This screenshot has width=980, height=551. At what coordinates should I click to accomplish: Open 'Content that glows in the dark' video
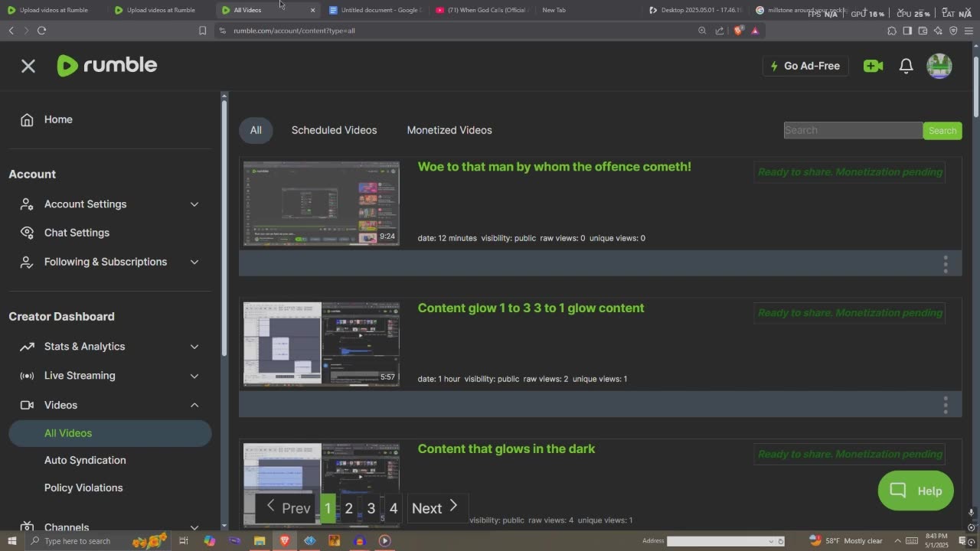pos(506,449)
